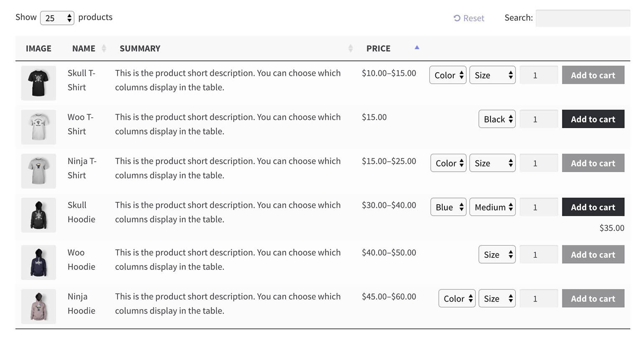Sort table by Name column arrows

[104, 48]
